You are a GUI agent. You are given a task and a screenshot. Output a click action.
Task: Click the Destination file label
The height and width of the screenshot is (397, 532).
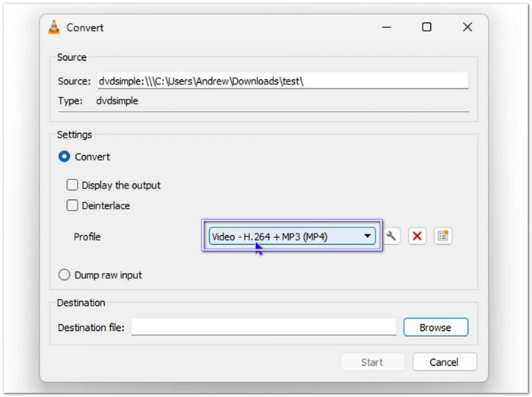91,328
